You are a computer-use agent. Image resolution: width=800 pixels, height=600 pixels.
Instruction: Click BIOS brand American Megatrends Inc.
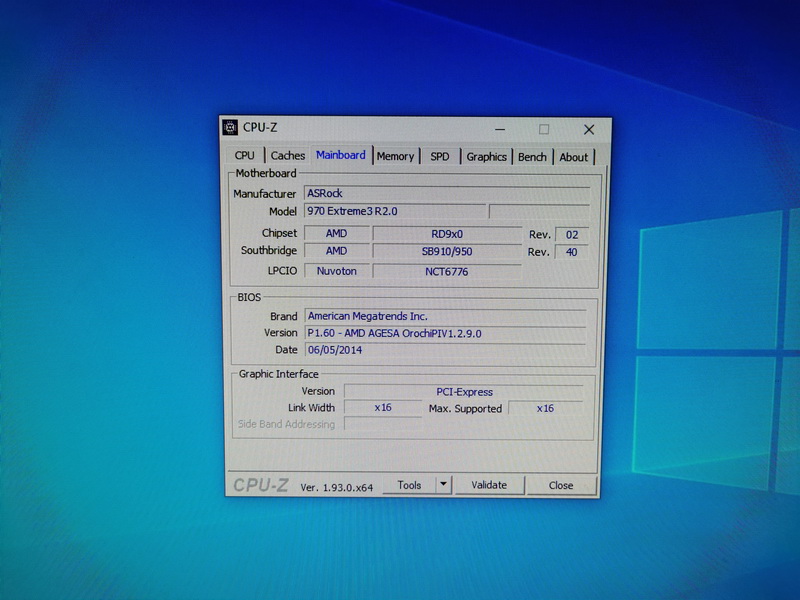tap(446, 316)
